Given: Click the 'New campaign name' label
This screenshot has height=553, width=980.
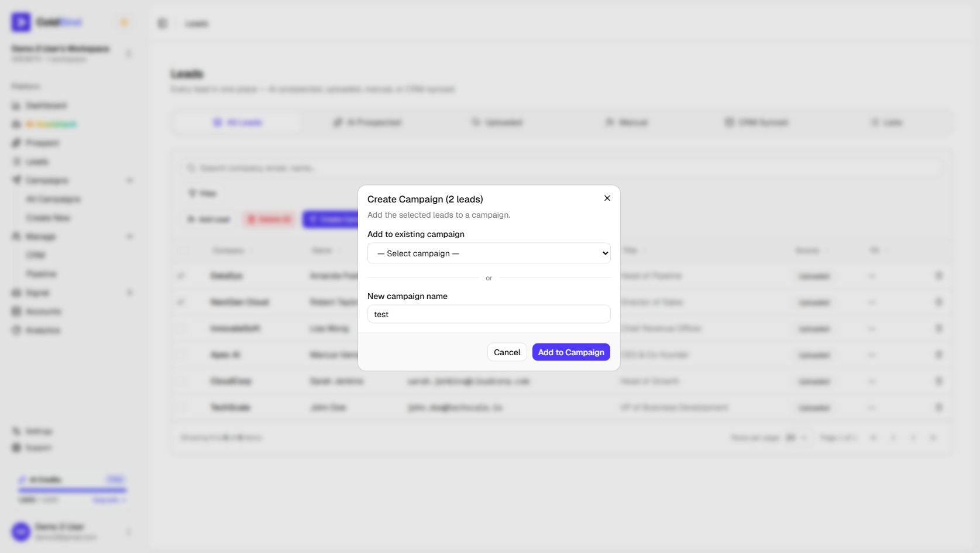Looking at the screenshot, I should point(407,296).
